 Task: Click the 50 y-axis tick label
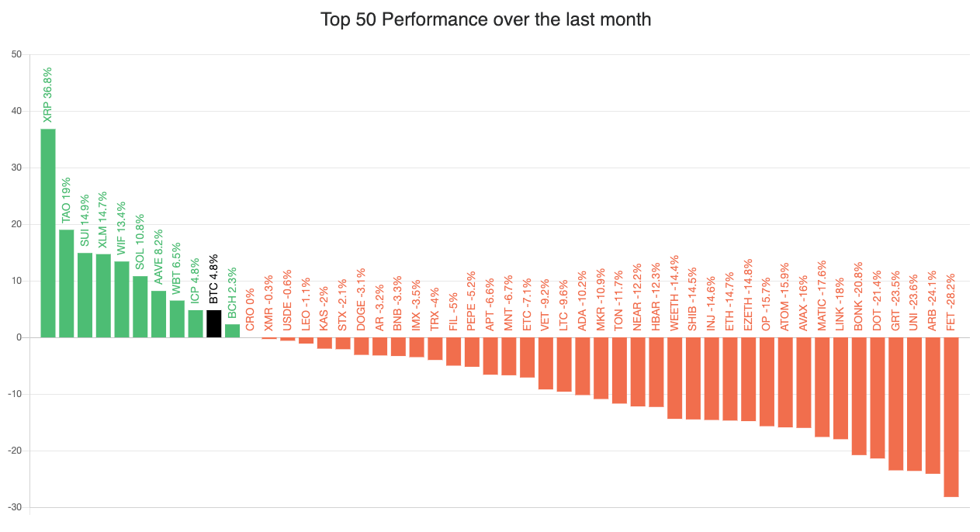pyautogui.click(x=16, y=55)
